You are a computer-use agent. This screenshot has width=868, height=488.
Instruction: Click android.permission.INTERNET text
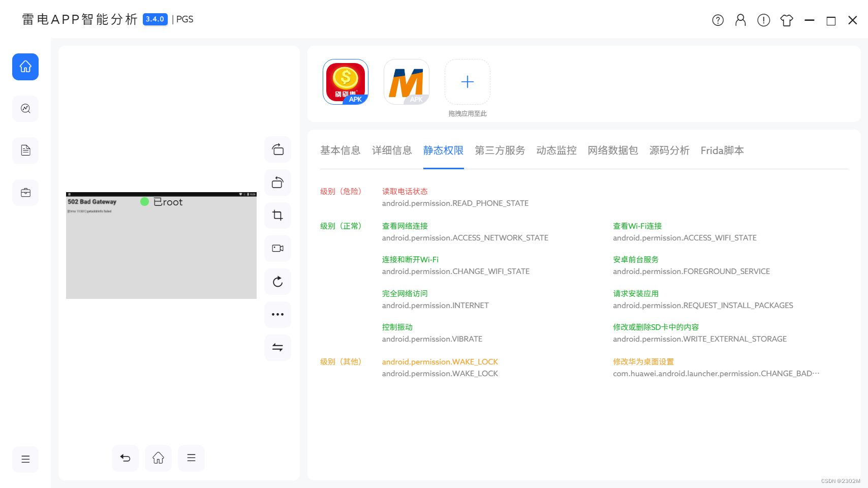tap(436, 306)
